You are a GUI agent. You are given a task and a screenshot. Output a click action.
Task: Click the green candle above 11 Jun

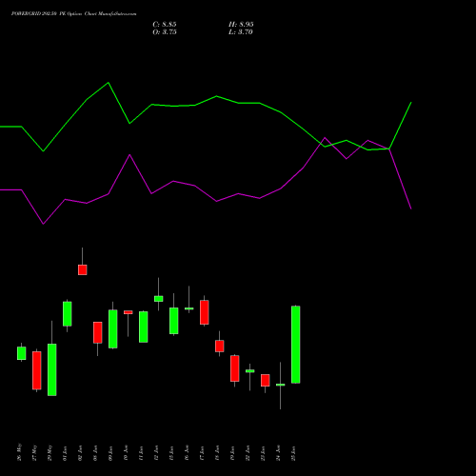(144, 327)
